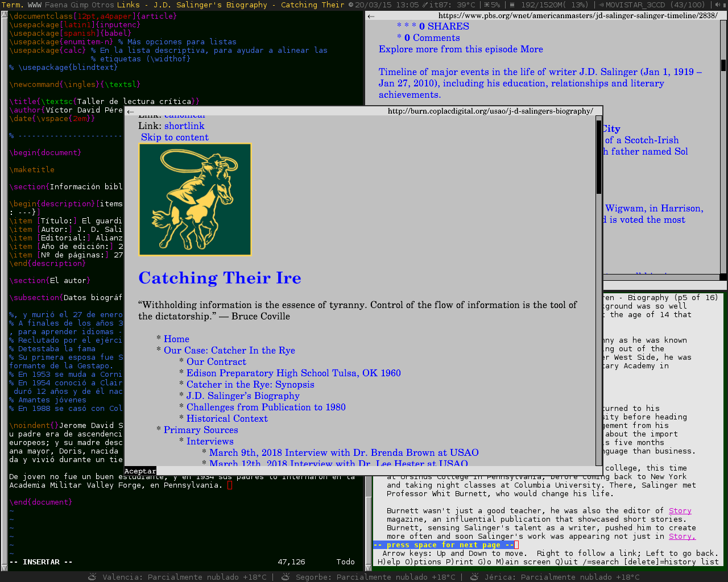Click the 'press space for next page' prompt
This screenshot has width=728, height=582.
coord(444,545)
